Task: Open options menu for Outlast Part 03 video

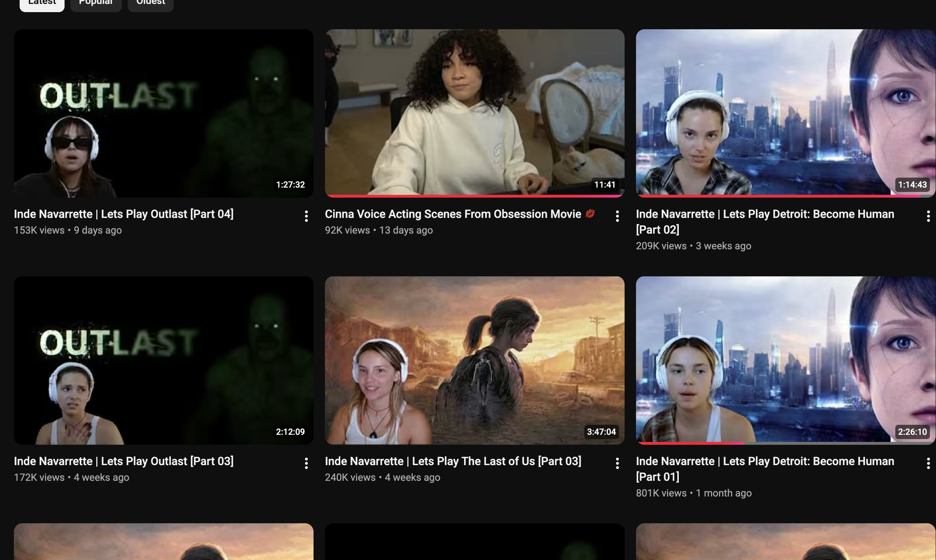Action: (x=306, y=463)
